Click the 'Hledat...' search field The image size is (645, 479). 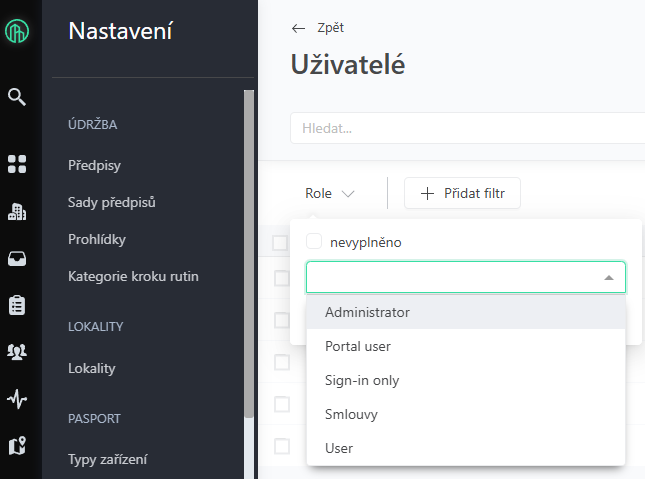[466, 128]
